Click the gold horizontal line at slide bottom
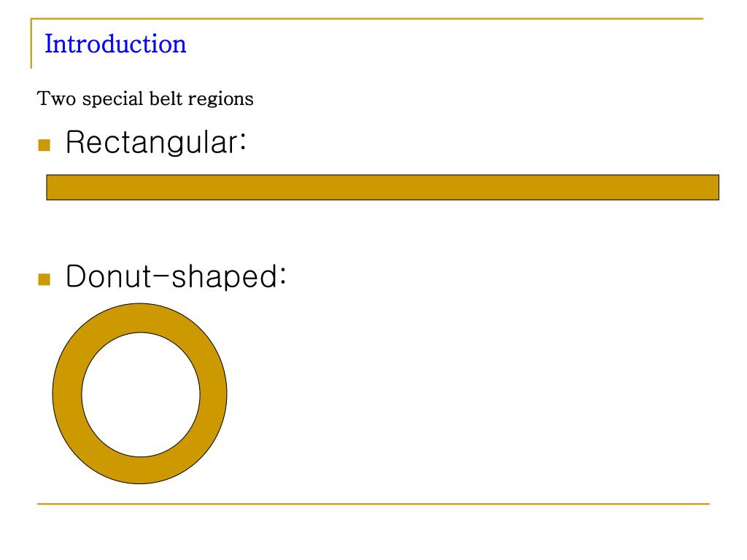The width and height of the screenshot is (747, 560). pyautogui.click(x=373, y=503)
